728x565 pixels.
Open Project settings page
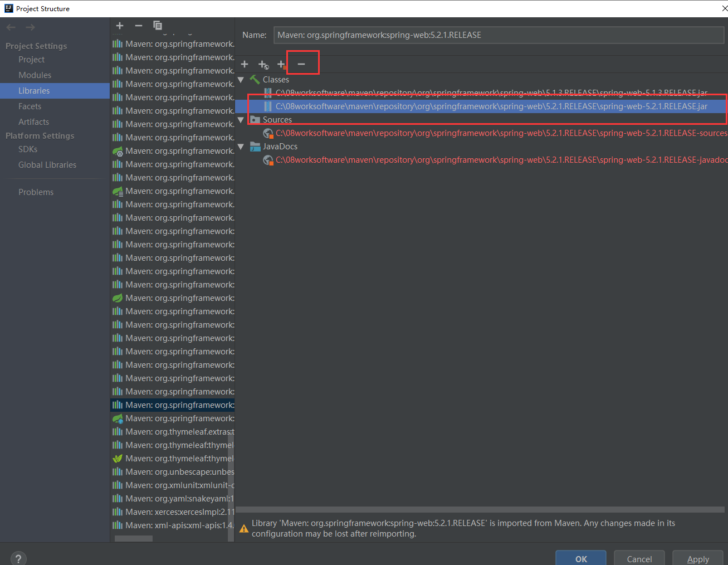(32, 60)
